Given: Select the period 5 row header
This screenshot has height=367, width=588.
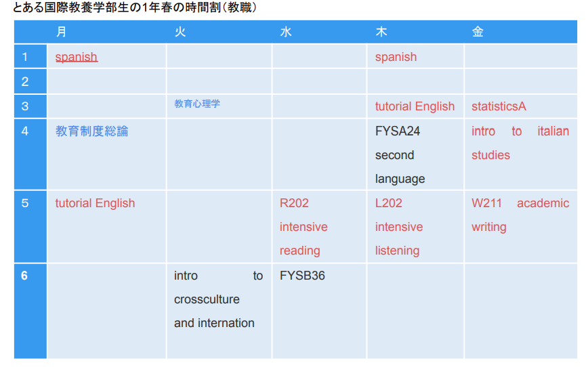Looking at the screenshot, I should tap(30, 227).
